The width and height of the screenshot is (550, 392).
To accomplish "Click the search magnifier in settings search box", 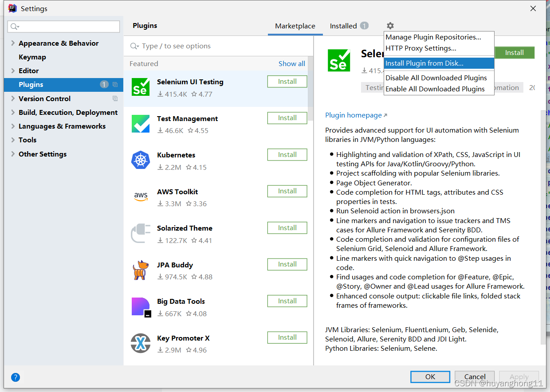I will tap(14, 27).
